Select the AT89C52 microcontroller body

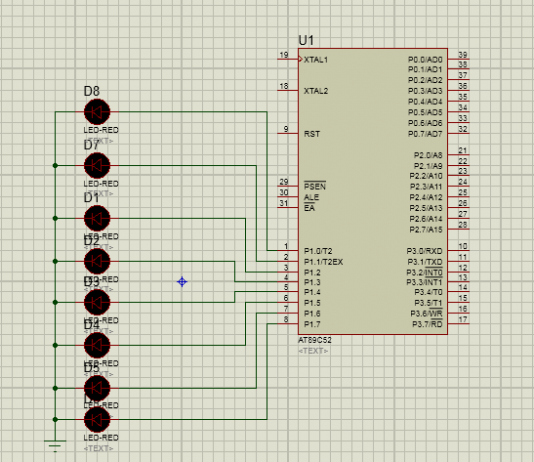point(373,191)
